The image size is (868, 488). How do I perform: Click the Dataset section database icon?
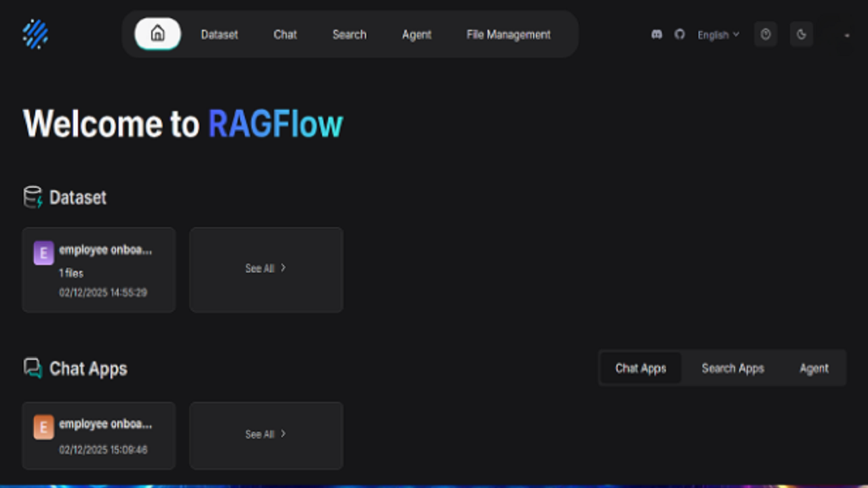[33, 197]
